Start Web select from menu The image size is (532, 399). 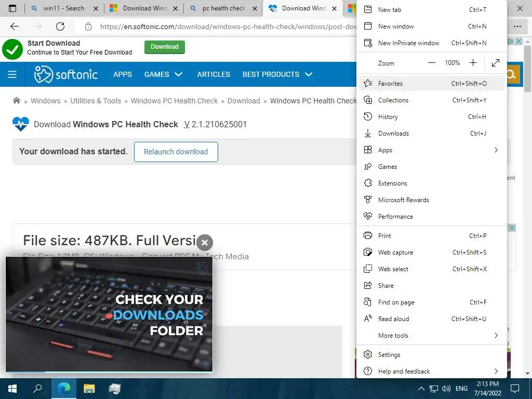point(432,269)
